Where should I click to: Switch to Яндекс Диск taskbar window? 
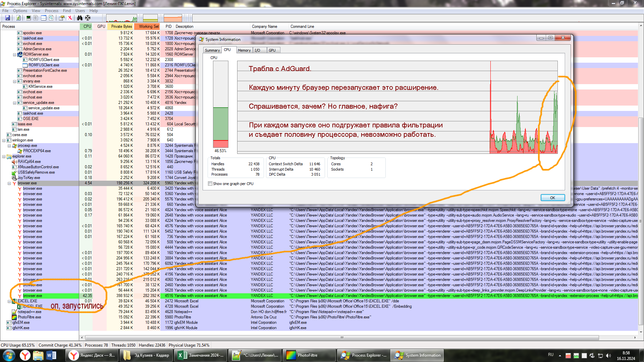coord(92,355)
